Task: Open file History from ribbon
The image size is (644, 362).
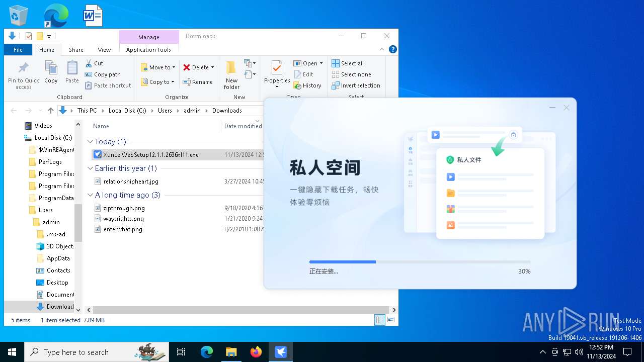Action: click(x=307, y=85)
